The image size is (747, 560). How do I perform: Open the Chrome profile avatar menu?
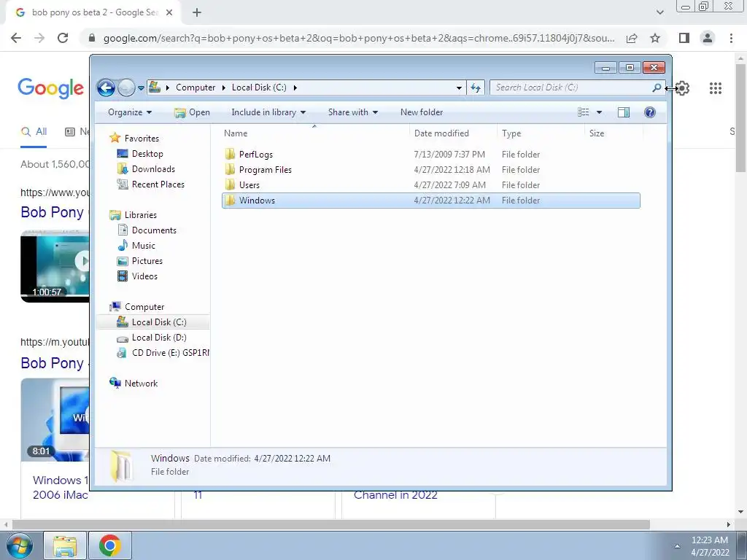708,38
